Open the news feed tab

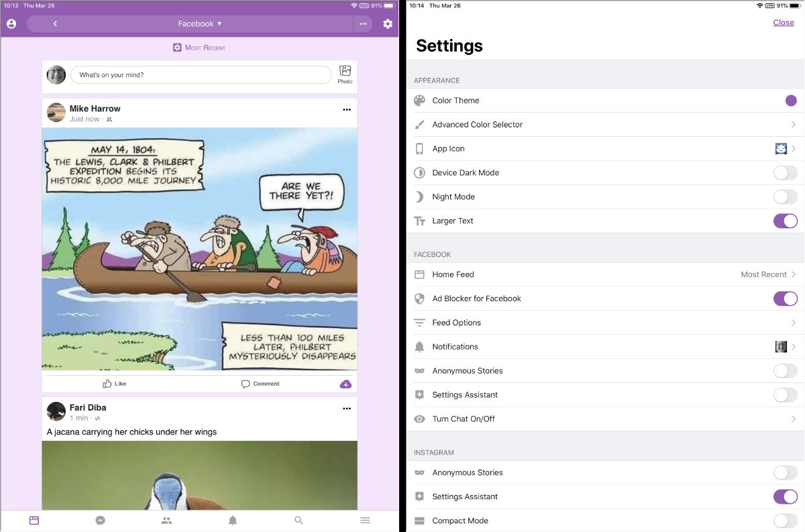[34, 520]
